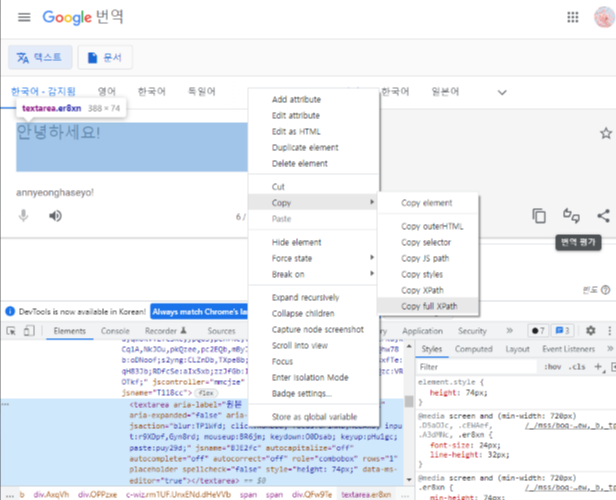Open the Computed styles tab
Viewport: 616px width, 500px height.
(473, 349)
